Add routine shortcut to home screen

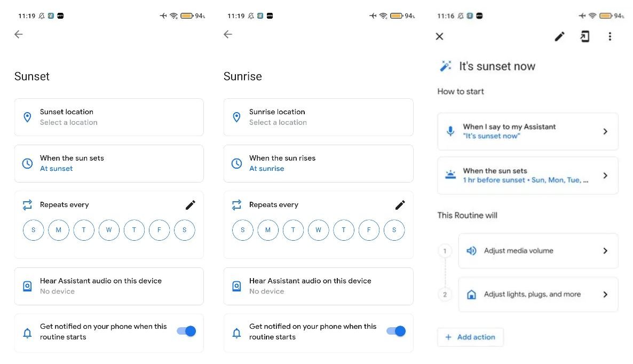coord(585,36)
